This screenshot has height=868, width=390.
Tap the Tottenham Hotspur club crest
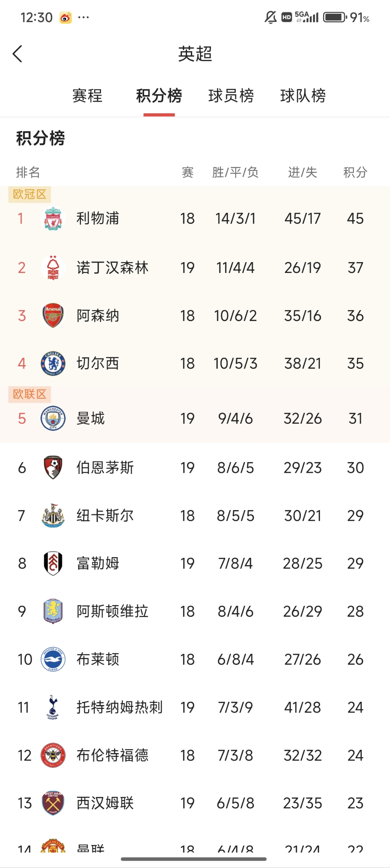[53, 707]
